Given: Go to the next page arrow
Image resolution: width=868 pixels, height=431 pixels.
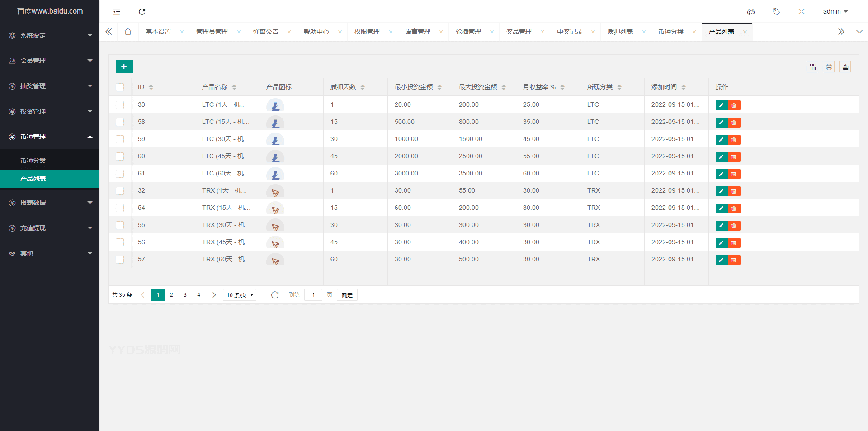Looking at the screenshot, I should point(214,295).
